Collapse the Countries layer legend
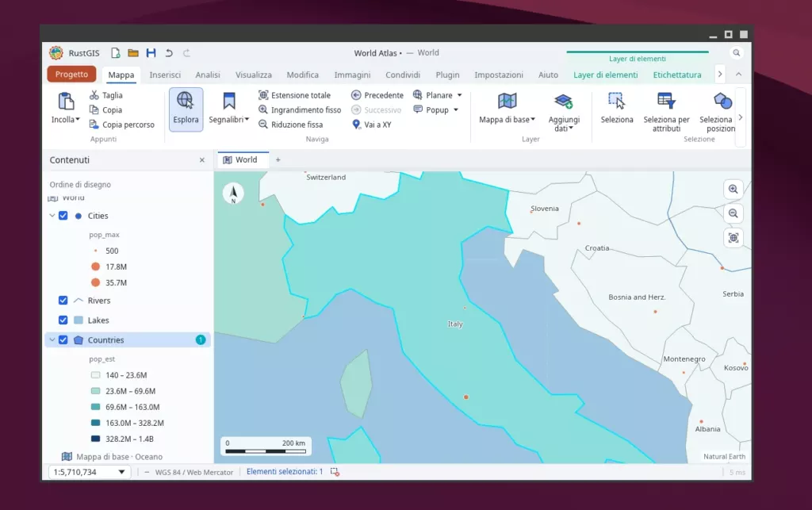Image resolution: width=812 pixels, height=510 pixels. coord(52,340)
